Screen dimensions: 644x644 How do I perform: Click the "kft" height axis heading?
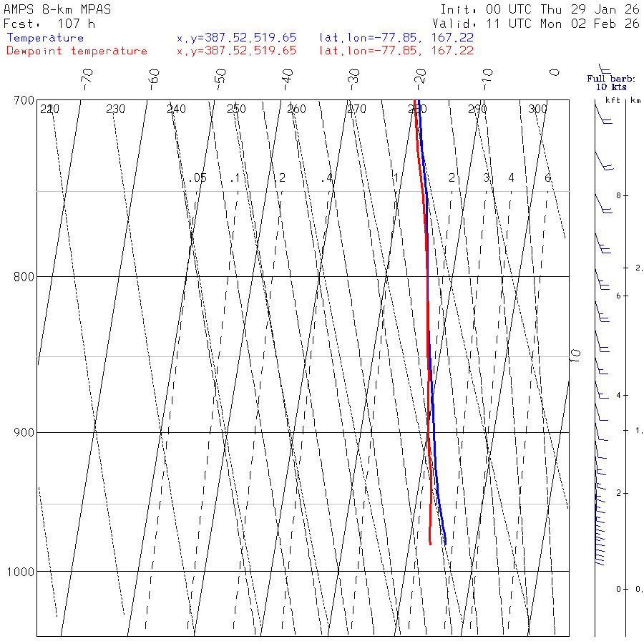coord(613,100)
